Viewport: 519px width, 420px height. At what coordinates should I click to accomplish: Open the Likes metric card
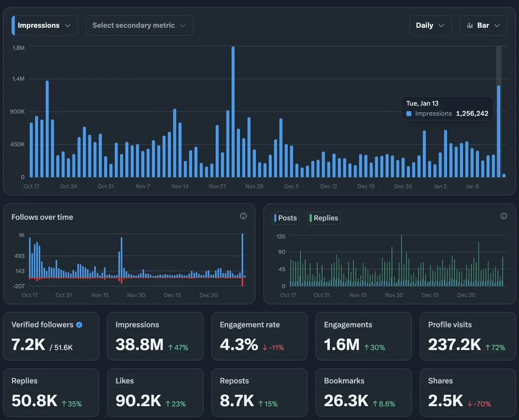[x=155, y=393]
